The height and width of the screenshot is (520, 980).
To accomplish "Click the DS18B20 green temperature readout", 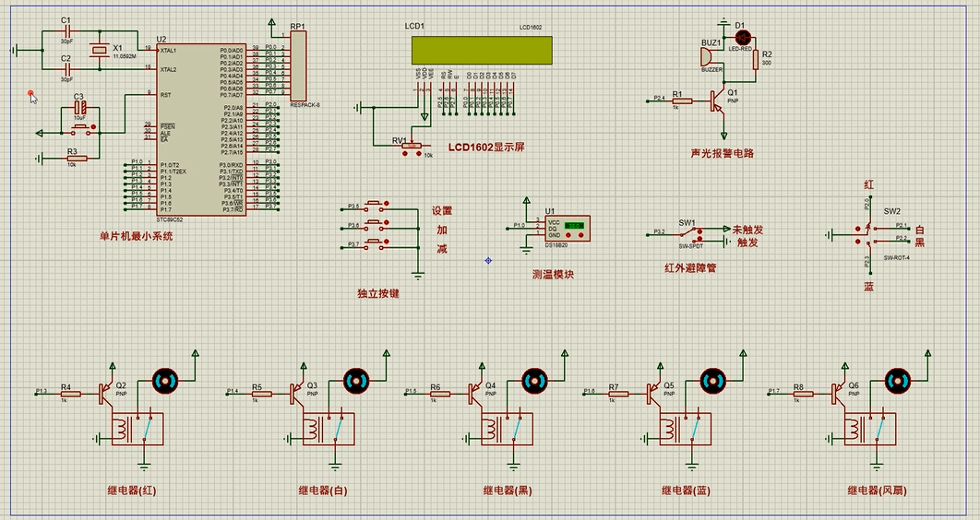I will pyautogui.click(x=573, y=225).
